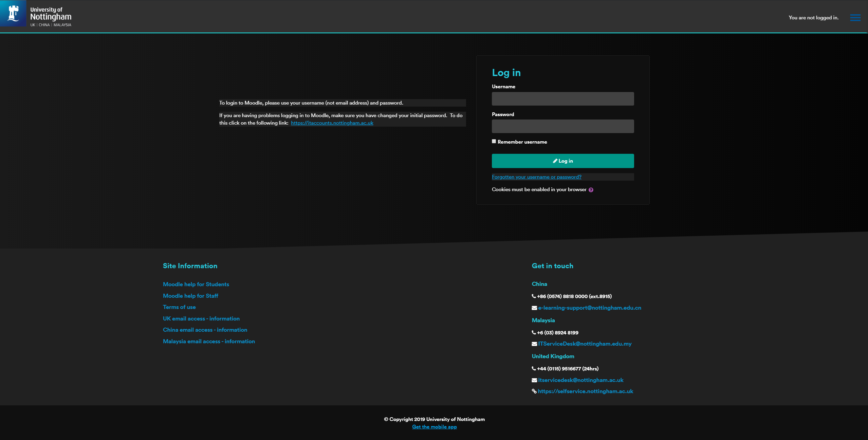
Task: Open Forgotten your username or password link
Action: click(x=536, y=177)
